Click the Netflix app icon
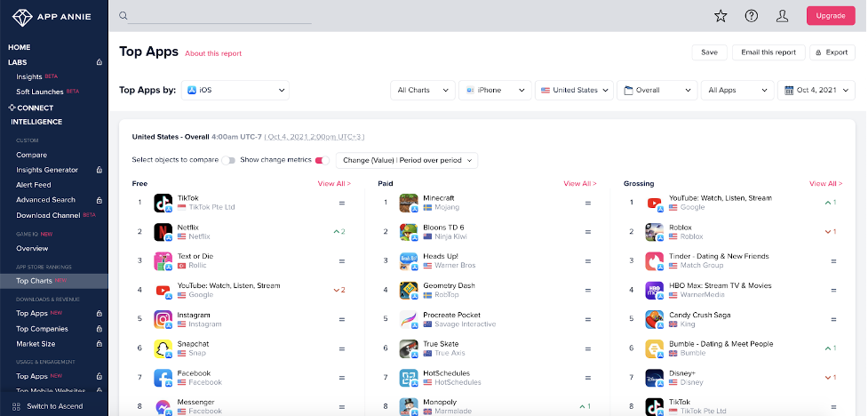 tap(163, 232)
